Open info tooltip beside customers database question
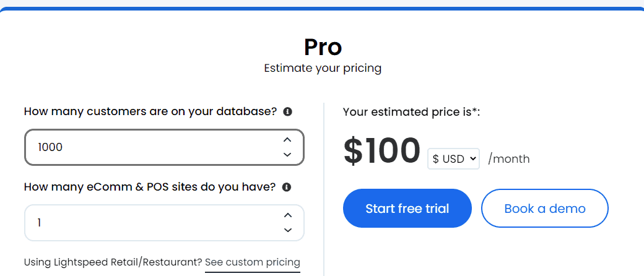 coord(288,112)
